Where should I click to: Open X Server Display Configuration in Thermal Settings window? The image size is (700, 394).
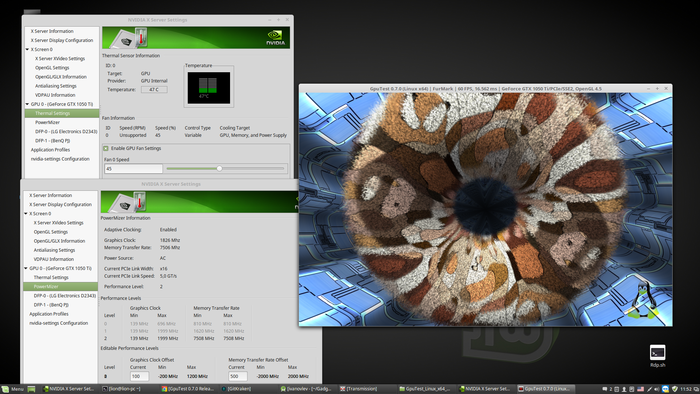point(62,40)
